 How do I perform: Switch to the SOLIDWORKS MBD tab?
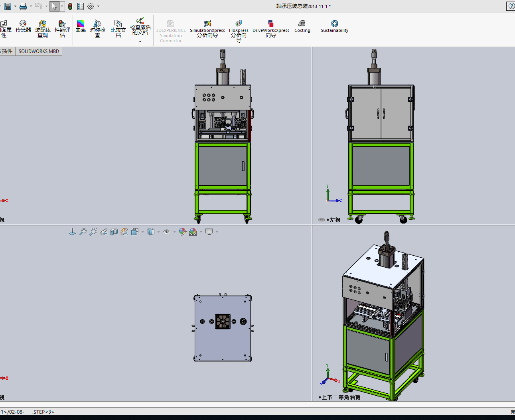tap(39, 51)
